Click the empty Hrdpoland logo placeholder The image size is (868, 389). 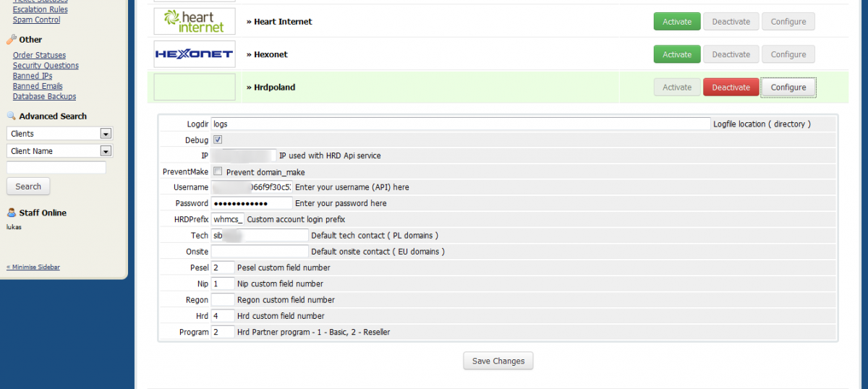[x=195, y=87]
